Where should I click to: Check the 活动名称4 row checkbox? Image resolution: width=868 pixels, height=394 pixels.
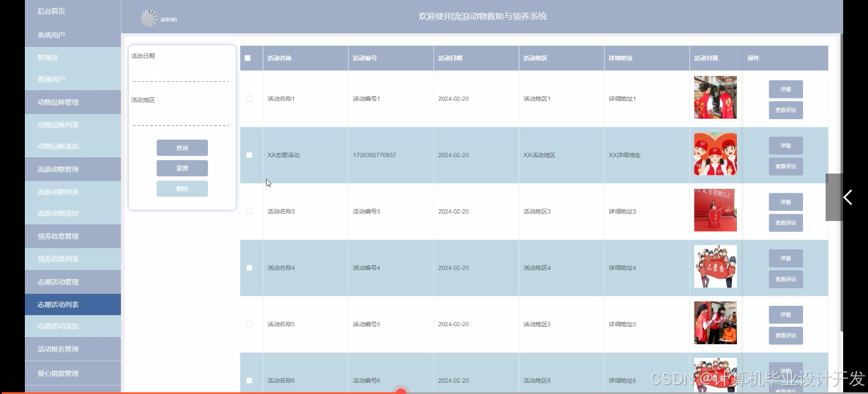(x=249, y=268)
